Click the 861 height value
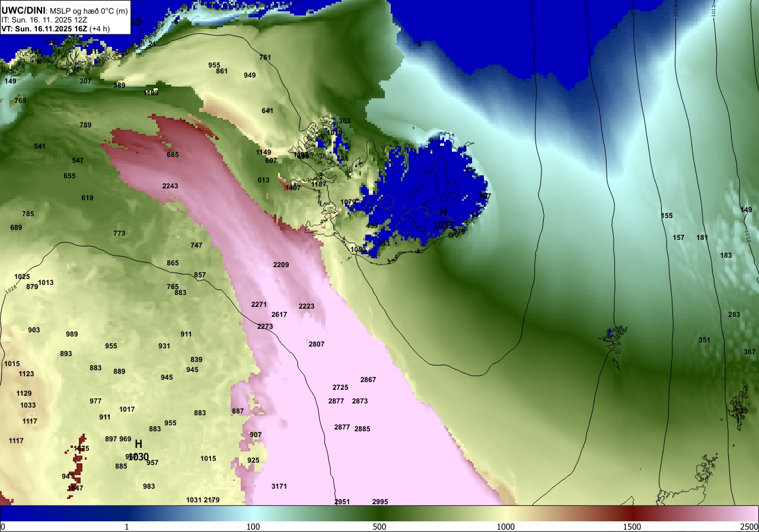Screen dimensions: 759x532 pyautogui.click(x=222, y=71)
